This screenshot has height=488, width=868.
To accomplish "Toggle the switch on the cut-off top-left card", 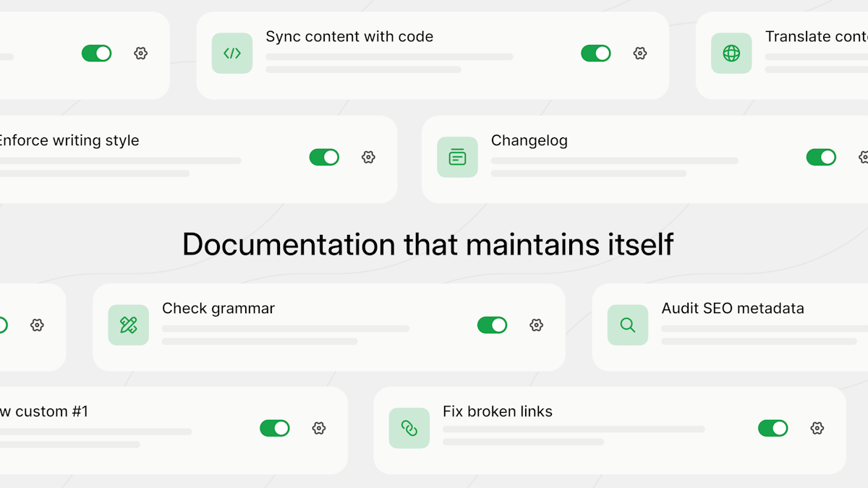I will coord(97,53).
